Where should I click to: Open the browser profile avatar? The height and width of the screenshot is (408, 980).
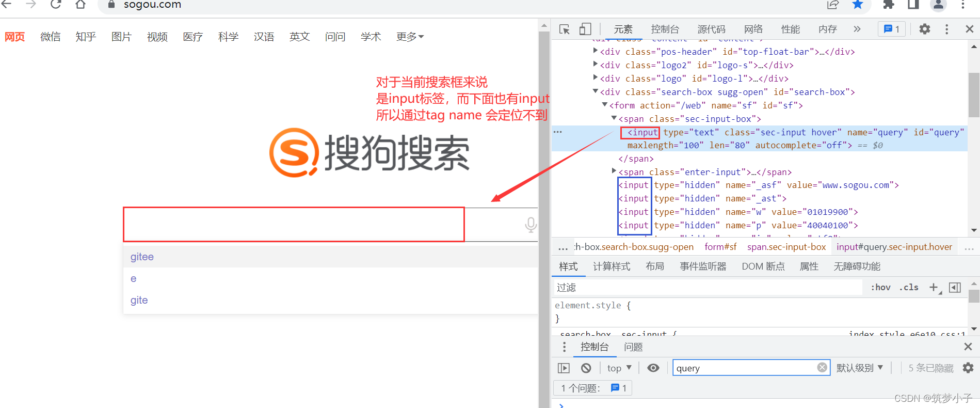click(938, 5)
